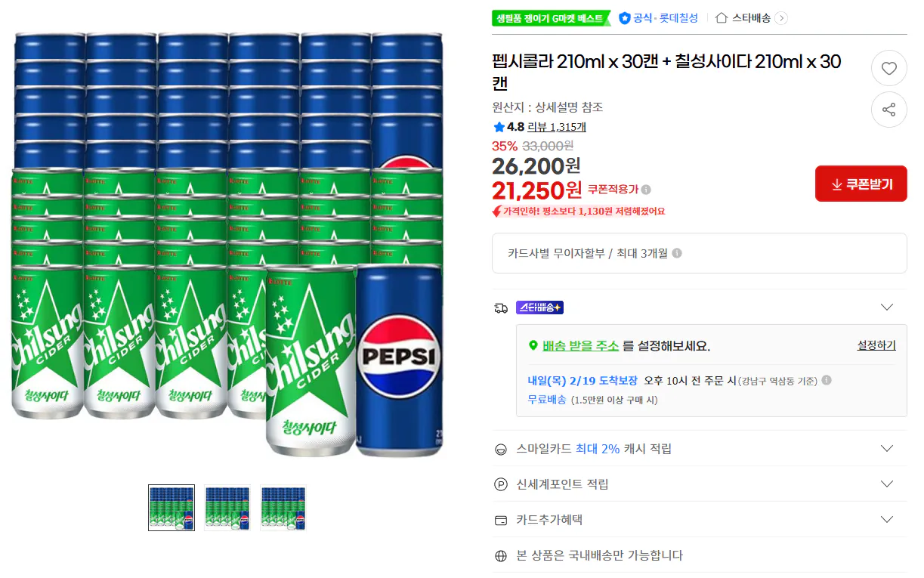The height and width of the screenshot is (578, 924).
Task: Expand the 스마일카드 캐시 적립 section
Action: pyautogui.click(x=886, y=448)
